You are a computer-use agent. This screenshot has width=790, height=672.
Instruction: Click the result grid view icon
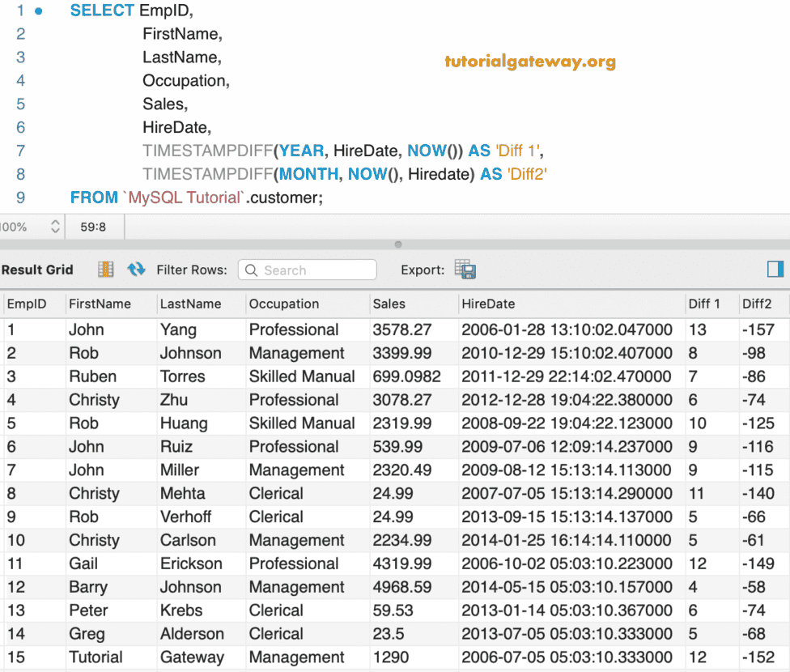[x=105, y=270]
